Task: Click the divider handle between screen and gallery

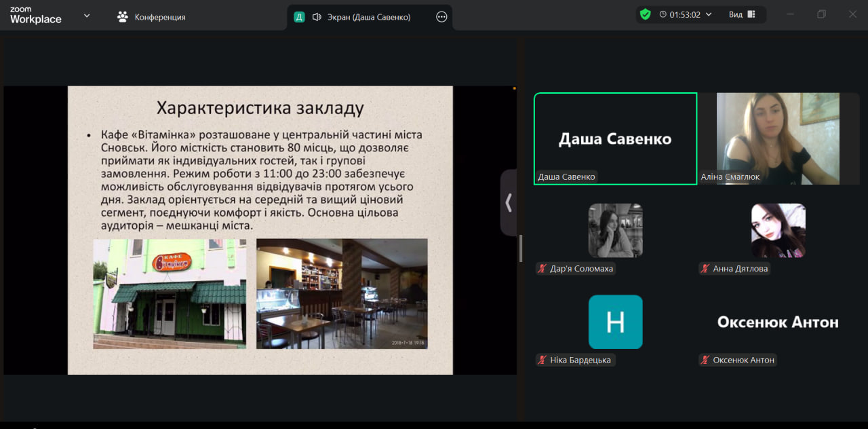Action: [x=520, y=248]
